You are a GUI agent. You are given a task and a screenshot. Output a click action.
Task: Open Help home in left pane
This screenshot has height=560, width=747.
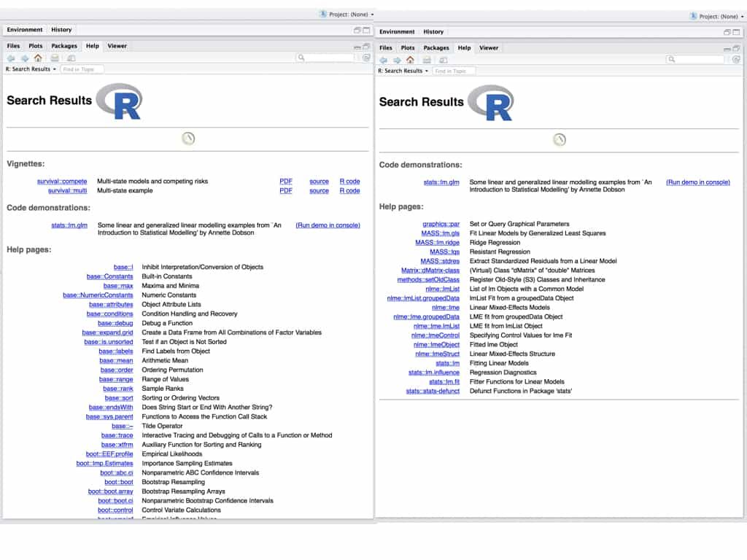click(x=38, y=58)
